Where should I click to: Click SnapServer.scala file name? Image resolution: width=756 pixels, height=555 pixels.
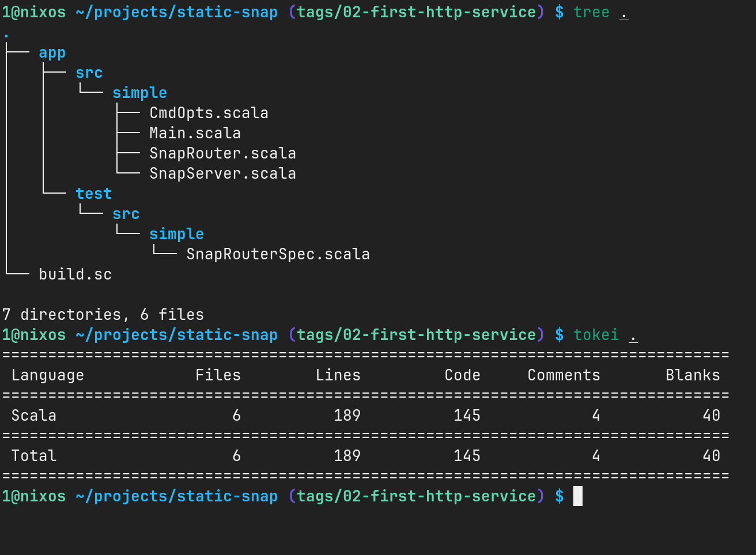222,173
